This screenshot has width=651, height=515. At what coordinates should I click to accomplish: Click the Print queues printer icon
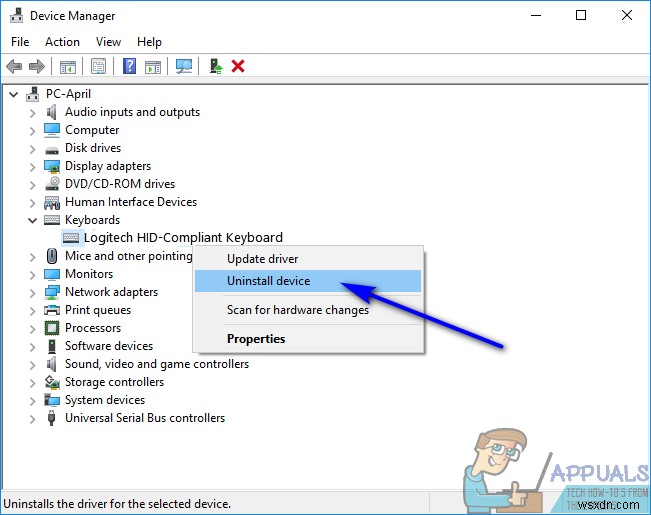coord(52,310)
